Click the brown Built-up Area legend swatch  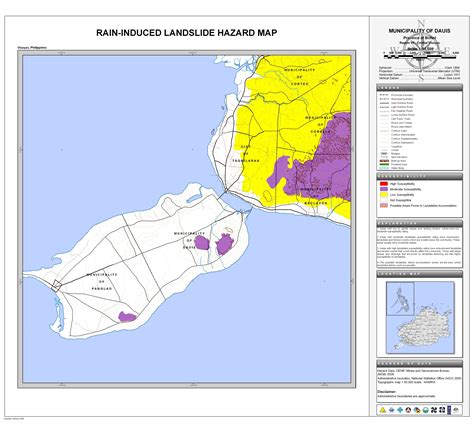click(x=384, y=161)
